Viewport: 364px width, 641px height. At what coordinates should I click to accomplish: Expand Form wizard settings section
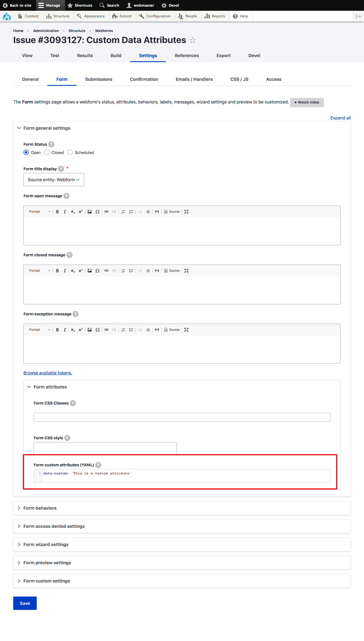pos(46,544)
